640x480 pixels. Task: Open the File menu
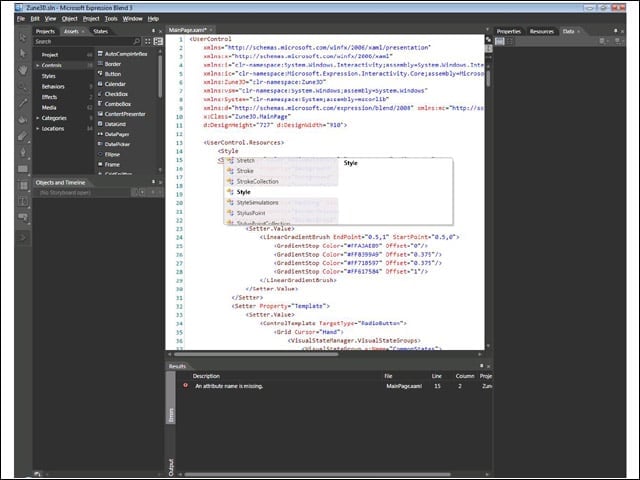(x=21, y=19)
